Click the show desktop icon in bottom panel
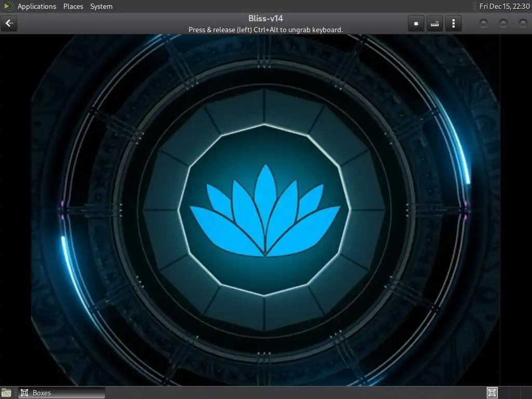532x399 pixels. 6,393
